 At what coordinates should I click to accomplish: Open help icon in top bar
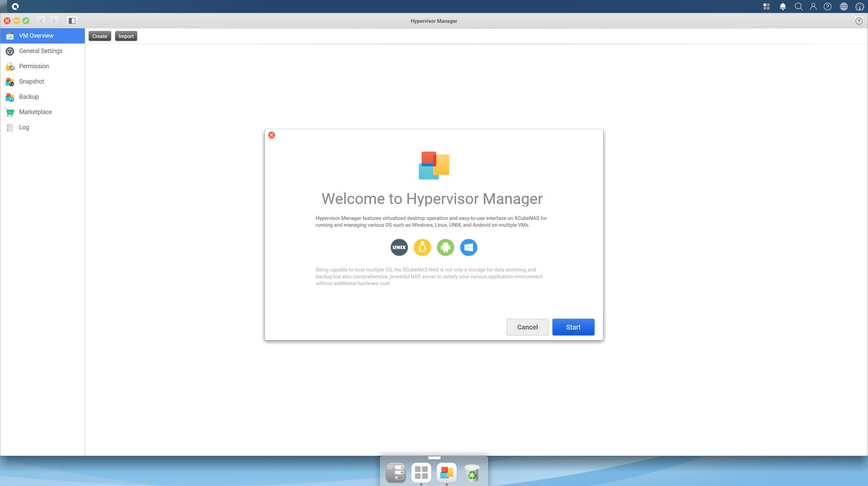point(828,7)
